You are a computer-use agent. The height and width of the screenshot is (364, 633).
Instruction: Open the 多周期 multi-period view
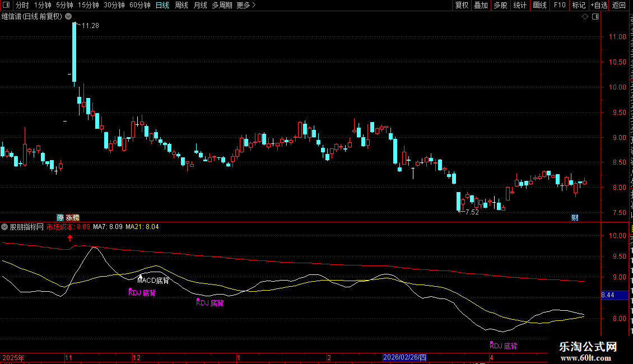(x=222, y=5)
